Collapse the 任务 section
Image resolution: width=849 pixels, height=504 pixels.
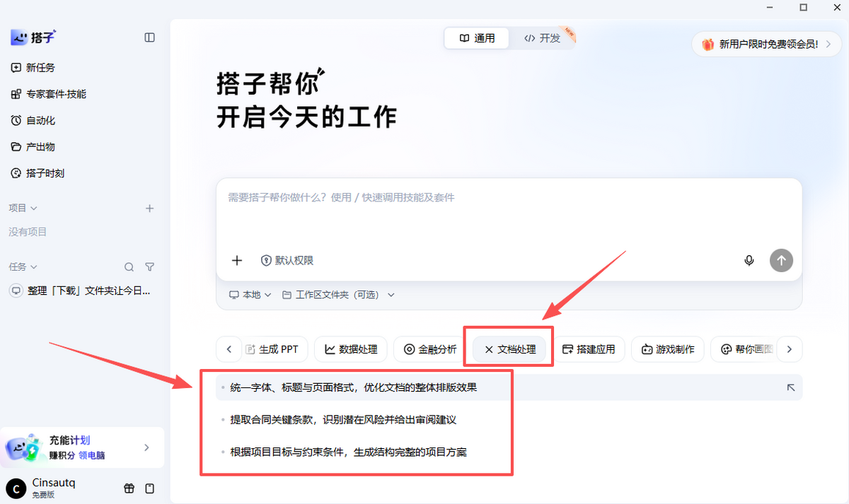pyautogui.click(x=23, y=267)
